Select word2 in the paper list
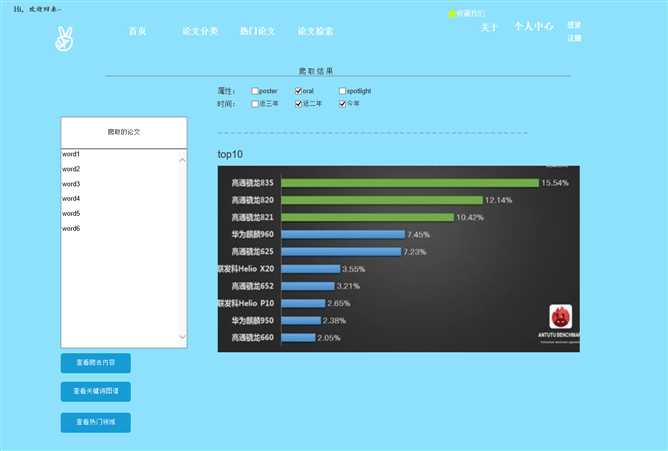668x451 pixels. pyautogui.click(x=71, y=169)
